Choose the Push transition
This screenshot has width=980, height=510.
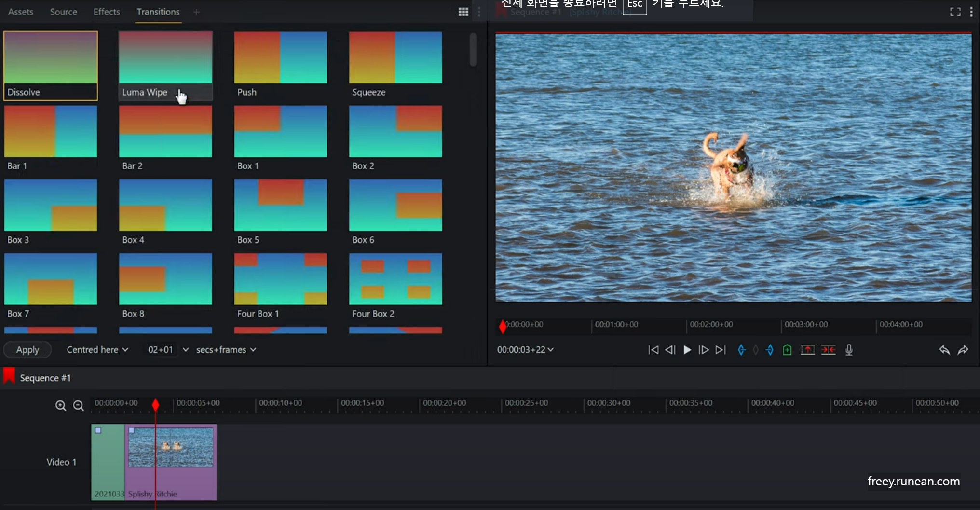coord(280,66)
